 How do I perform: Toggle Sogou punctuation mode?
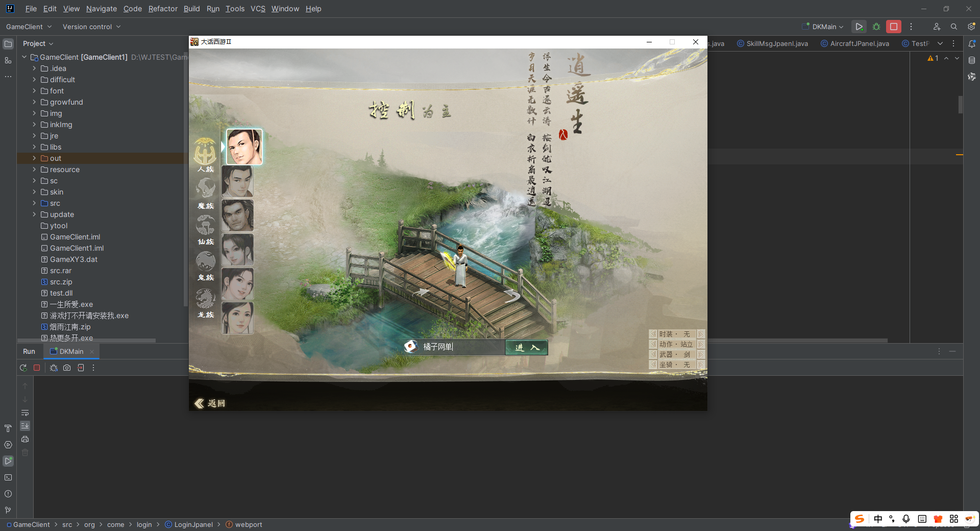pyautogui.click(x=892, y=519)
